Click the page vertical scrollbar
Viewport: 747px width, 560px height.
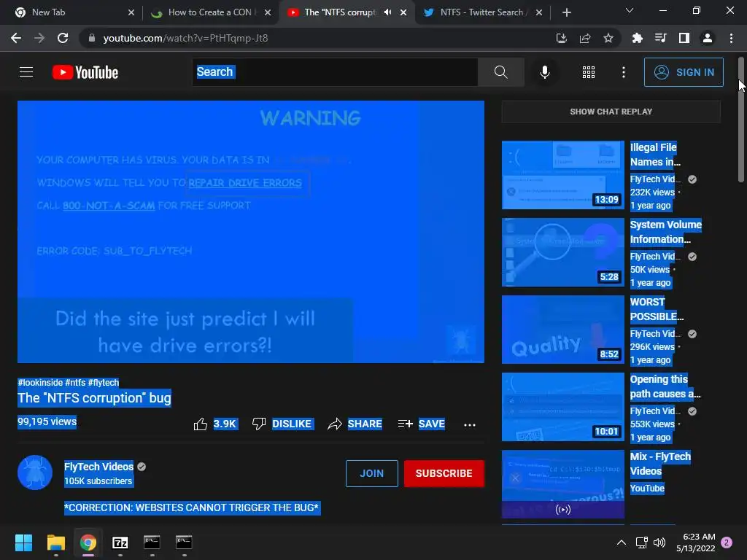pos(741,119)
